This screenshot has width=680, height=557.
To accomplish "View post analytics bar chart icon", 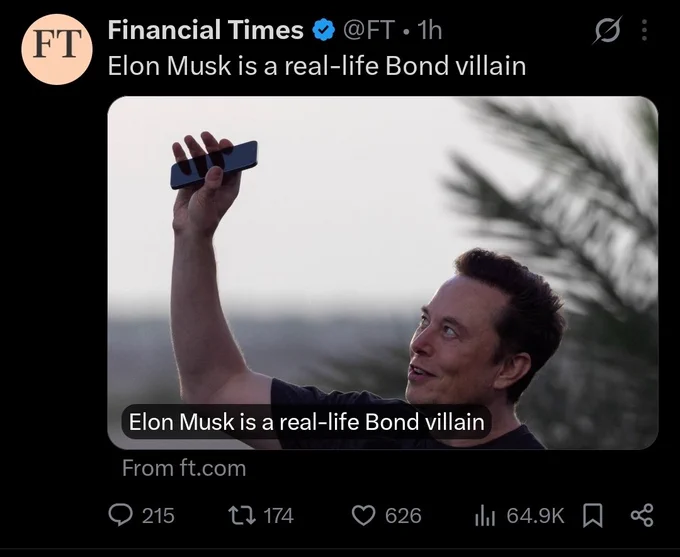I will [x=485, y=516].
